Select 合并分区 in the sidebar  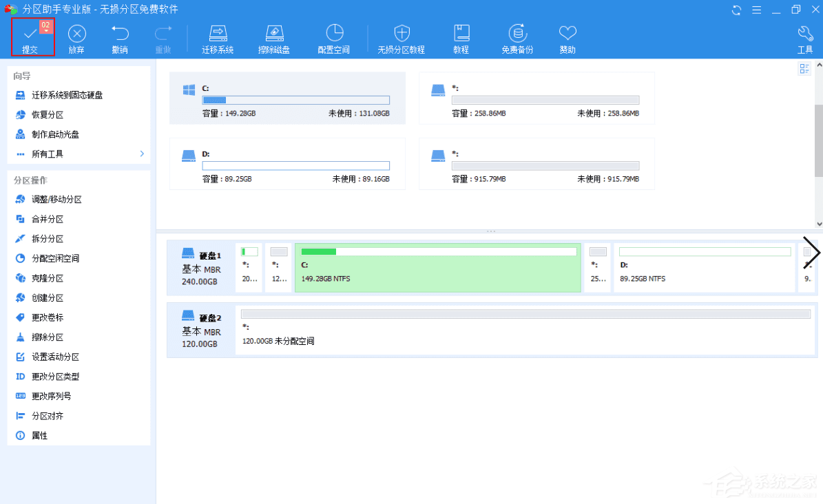(x=48, y=219)
